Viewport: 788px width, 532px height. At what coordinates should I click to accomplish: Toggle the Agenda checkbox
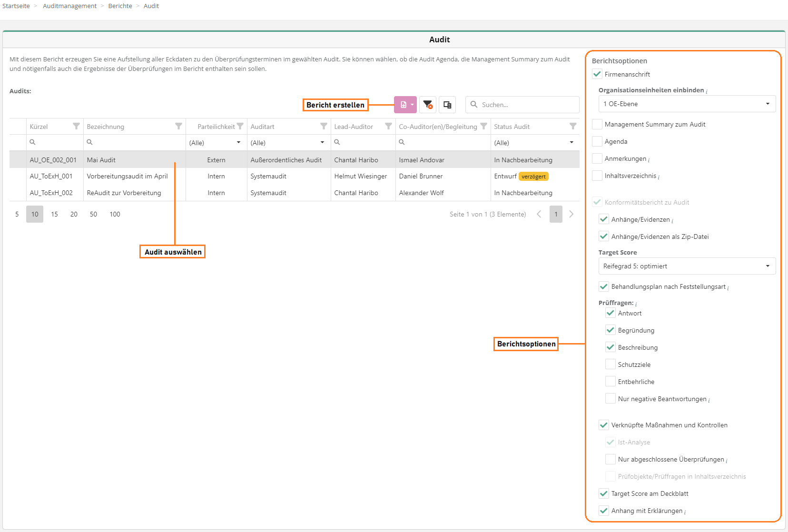pos(597,141)
